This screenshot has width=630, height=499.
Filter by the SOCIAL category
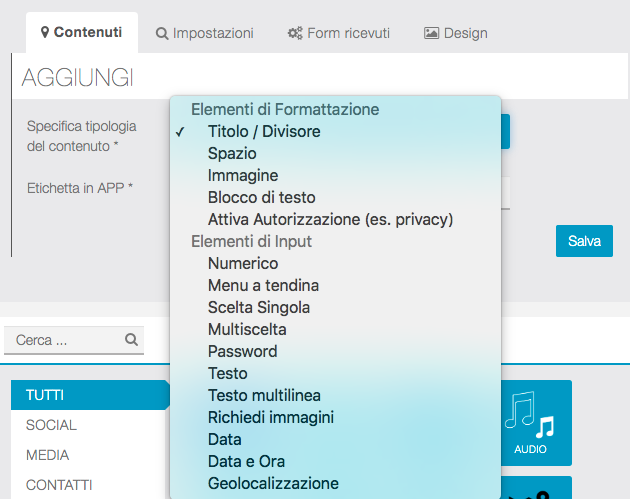coord(52,425)
